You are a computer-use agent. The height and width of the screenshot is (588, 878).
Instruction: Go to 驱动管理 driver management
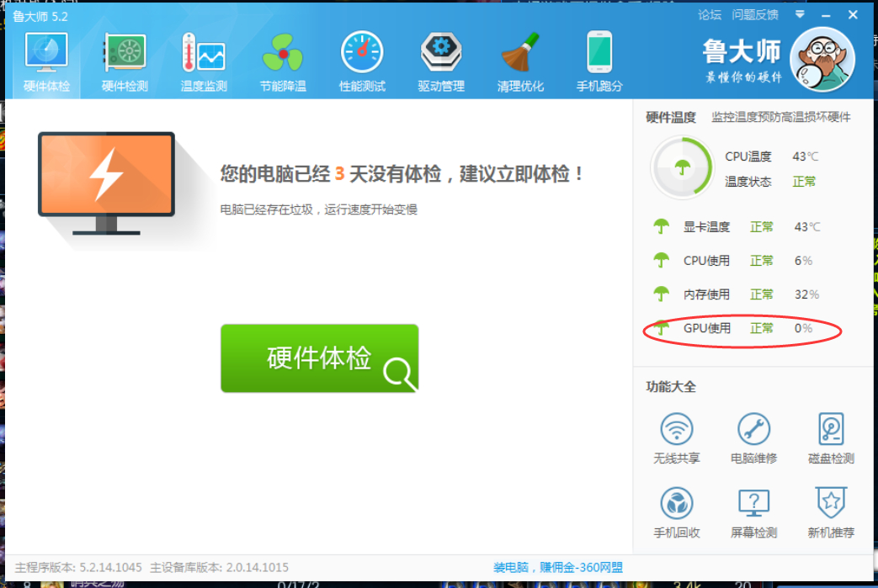pyautogui.click(x=441, y=62)
